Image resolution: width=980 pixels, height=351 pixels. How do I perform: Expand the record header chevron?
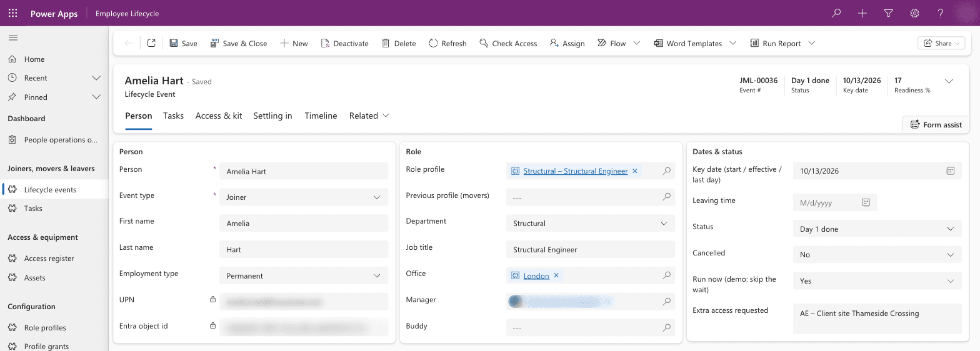[949, 81]
